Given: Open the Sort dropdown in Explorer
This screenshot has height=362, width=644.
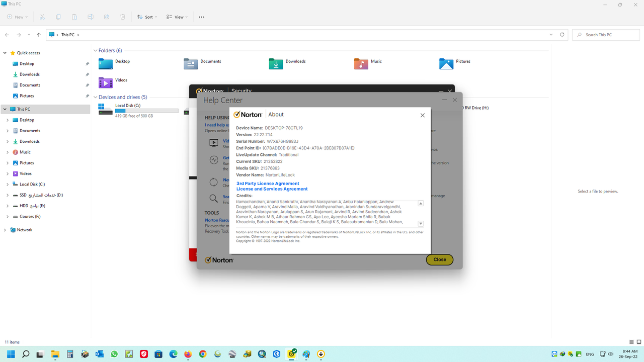Looking at the screenshot, I should coord(147,17).
